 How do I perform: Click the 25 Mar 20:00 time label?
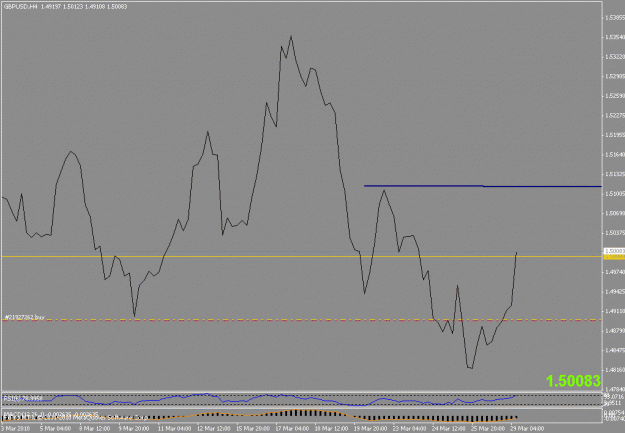coord(487,429)
